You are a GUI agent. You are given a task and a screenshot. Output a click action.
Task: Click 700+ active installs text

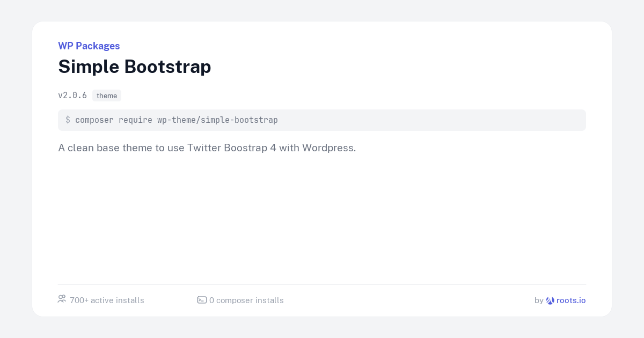click(107, 300)
